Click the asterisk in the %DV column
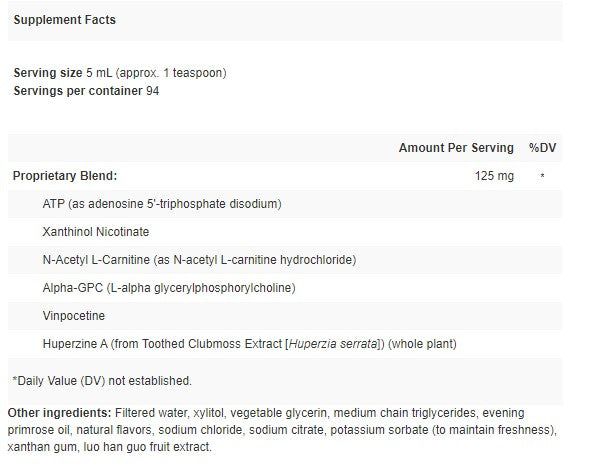This screenshot has width=600, height=468. tap(542, 177)
